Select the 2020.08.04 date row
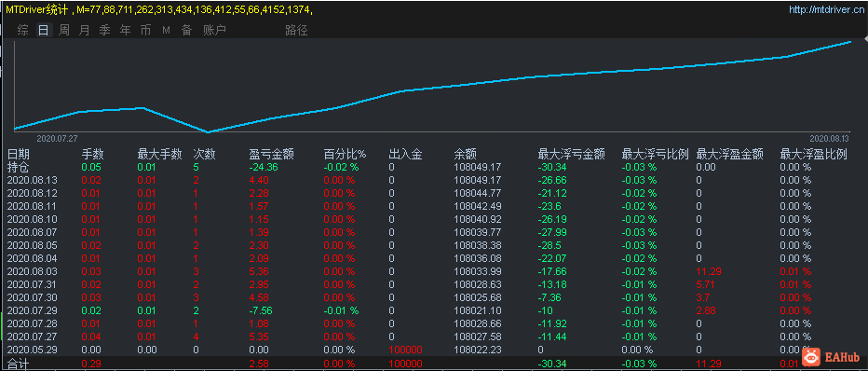The width and height of the screenshot is (868, 371). coord(434,258)
